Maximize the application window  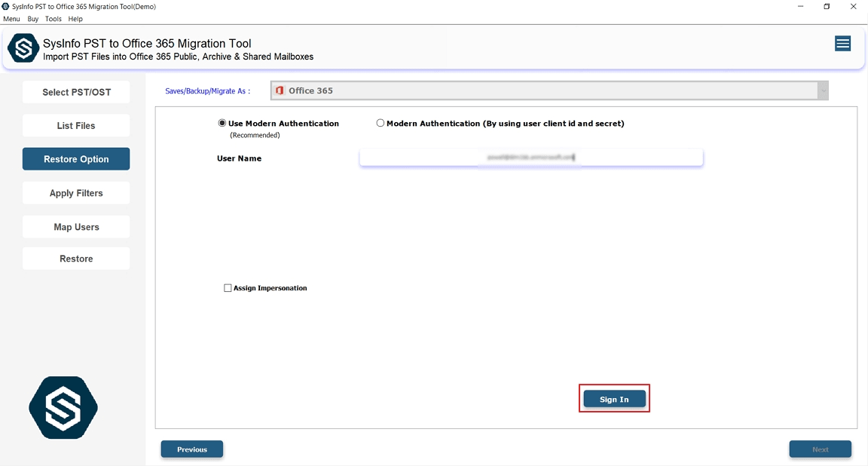(x=827, y=7)
